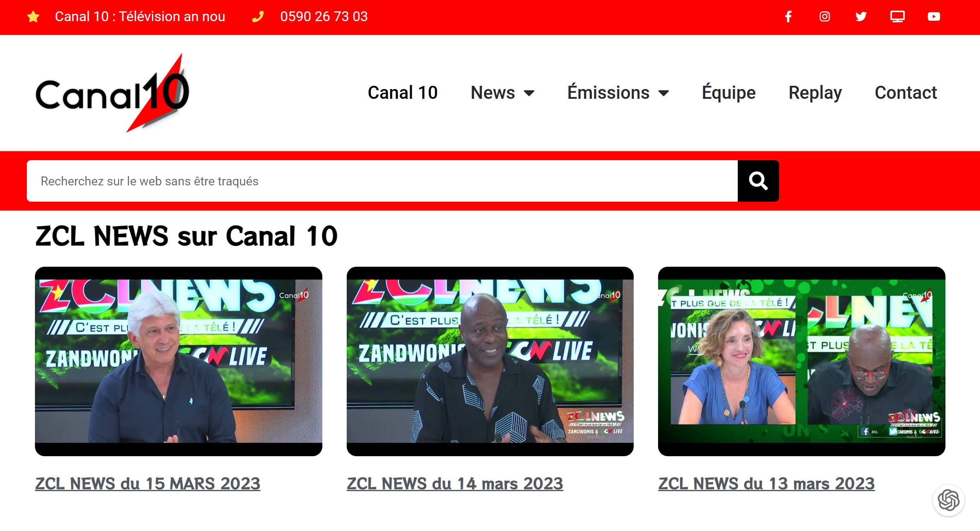The image size is (980, 531).
Task: Click the yellow star icon
Action: [x=33, y=17]
